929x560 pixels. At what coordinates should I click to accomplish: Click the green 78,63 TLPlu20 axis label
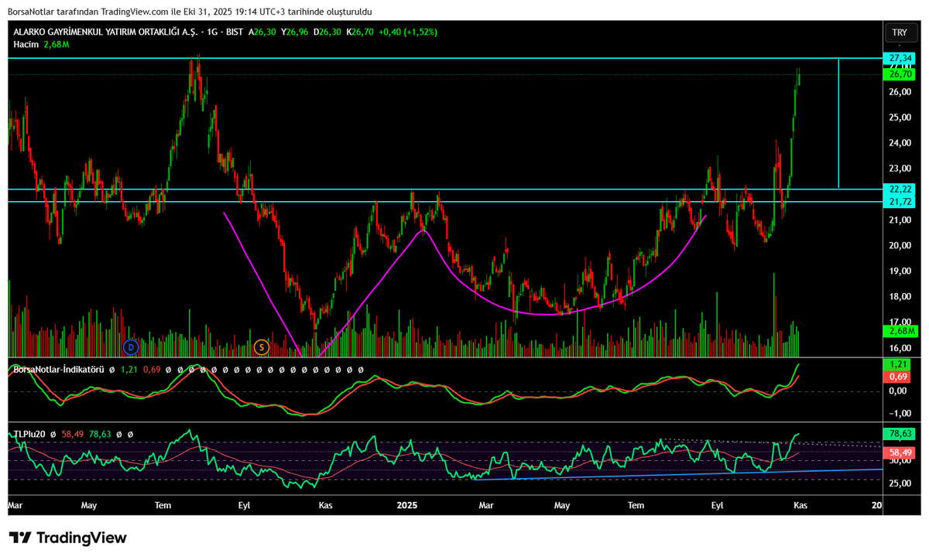coord(900,434)
